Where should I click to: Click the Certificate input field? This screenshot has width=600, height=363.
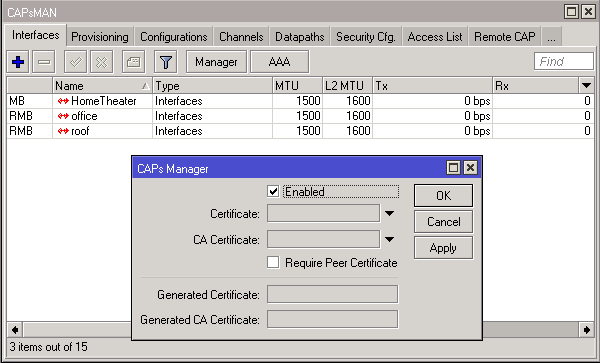point(323,213)
